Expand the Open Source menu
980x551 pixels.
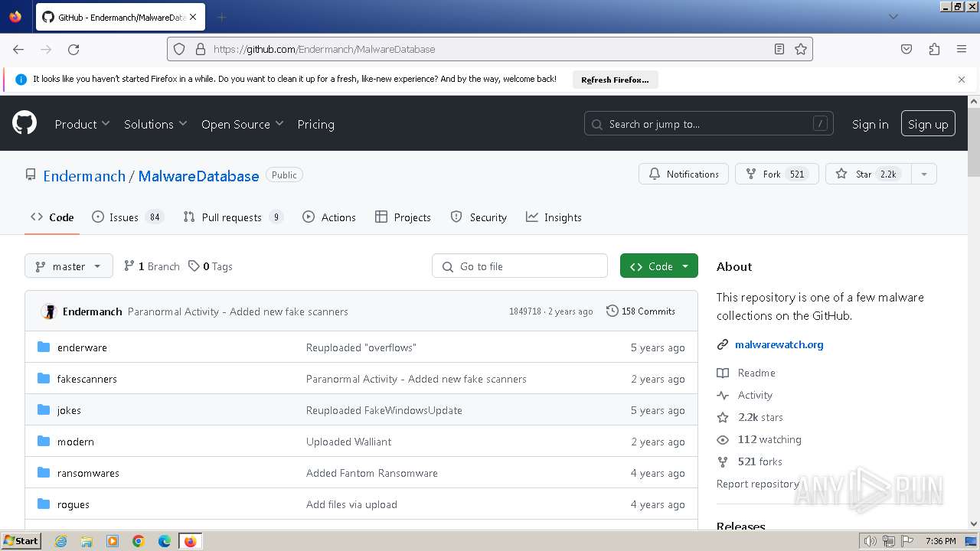click(x=242, y=124)
